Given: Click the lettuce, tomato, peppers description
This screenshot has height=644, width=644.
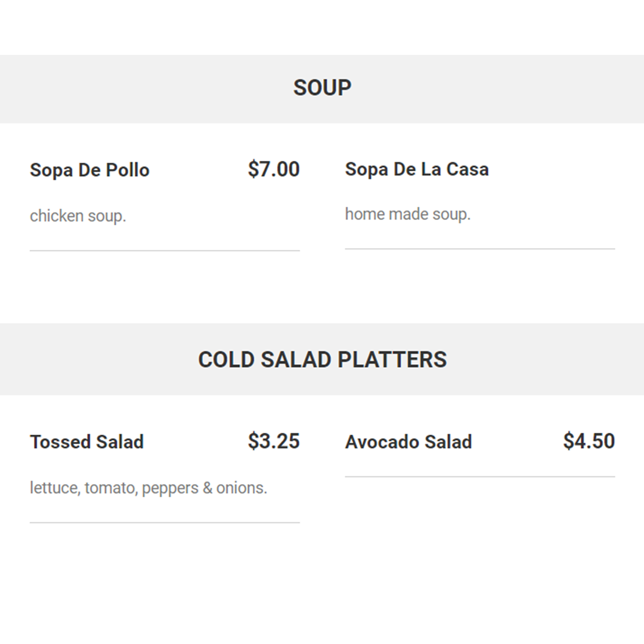Looking at the screenshot, I should pos(148,488).
